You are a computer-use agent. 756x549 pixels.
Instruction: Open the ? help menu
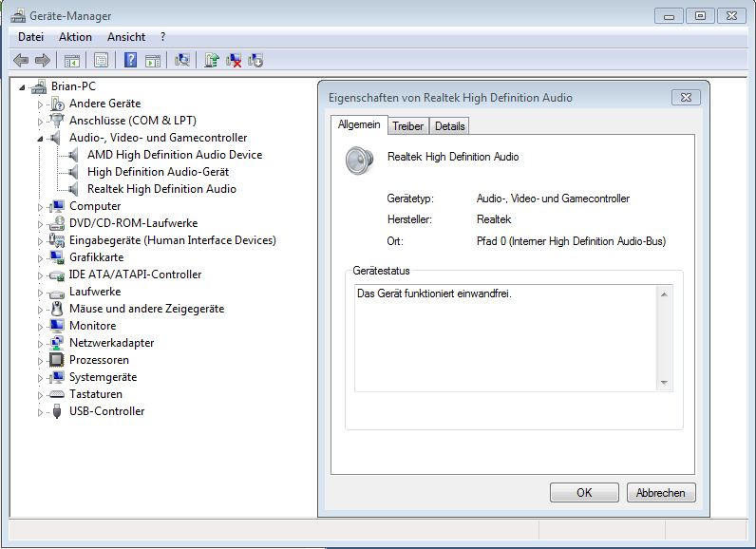click(163, 37)
